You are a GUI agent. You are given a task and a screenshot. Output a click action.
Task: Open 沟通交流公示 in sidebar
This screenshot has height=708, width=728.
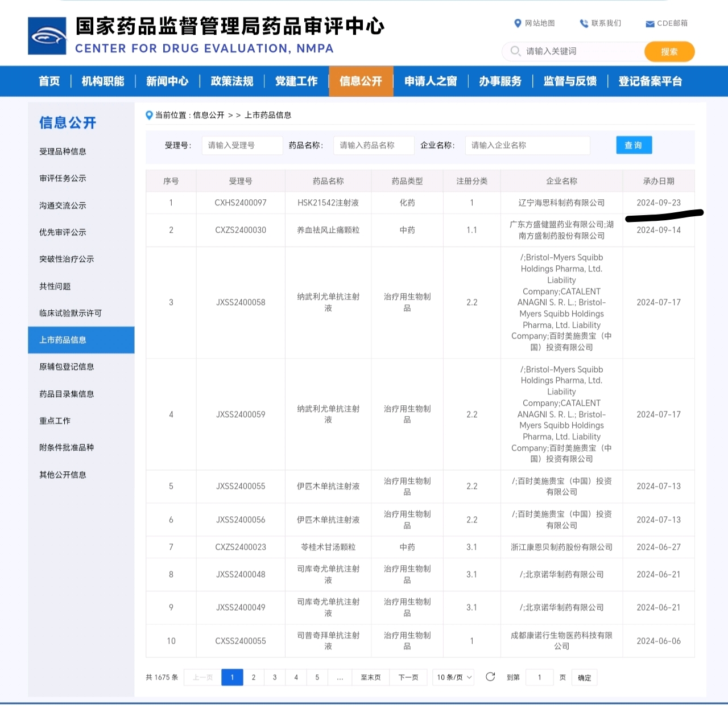(63, 205)
